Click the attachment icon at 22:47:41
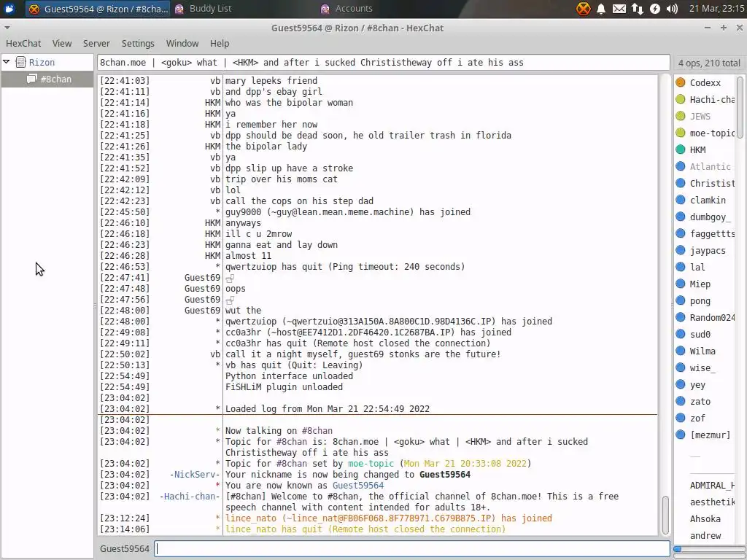The height and width of the screenshot is (560, 747). tap(230, 278)
